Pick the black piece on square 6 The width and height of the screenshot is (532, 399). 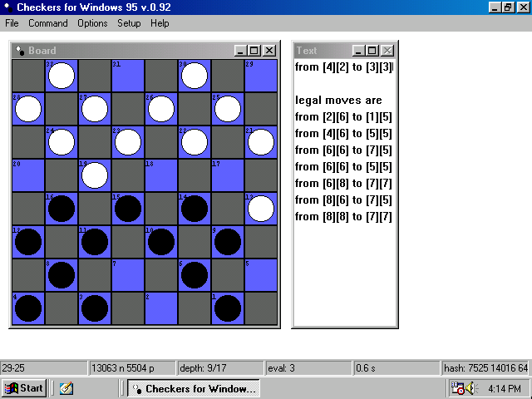pyautogui.click(x=195, y=275)
